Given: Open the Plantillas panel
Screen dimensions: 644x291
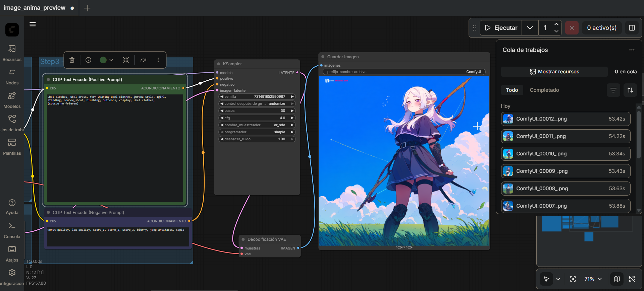Looking at the screenshot, I should 12,147.
